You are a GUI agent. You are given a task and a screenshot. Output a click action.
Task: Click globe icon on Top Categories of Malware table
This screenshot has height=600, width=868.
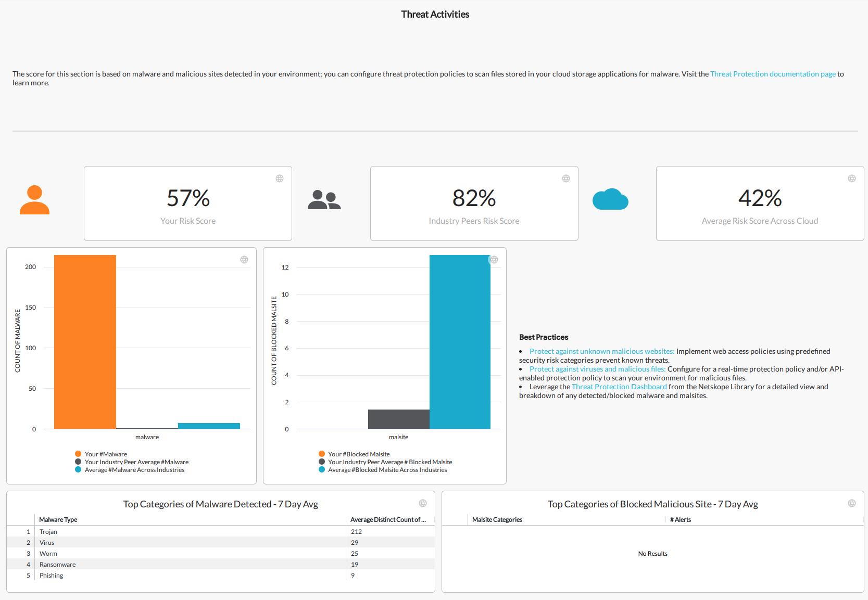click(x=423, y=503)
